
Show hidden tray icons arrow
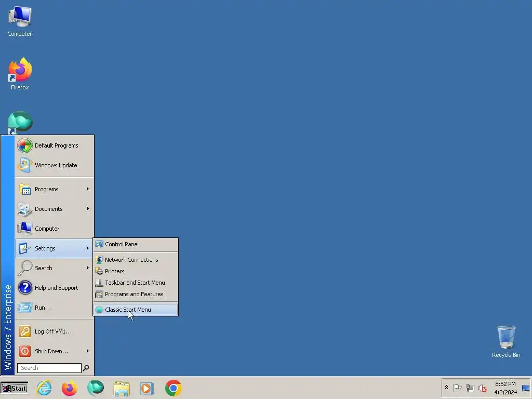point(446,388)
